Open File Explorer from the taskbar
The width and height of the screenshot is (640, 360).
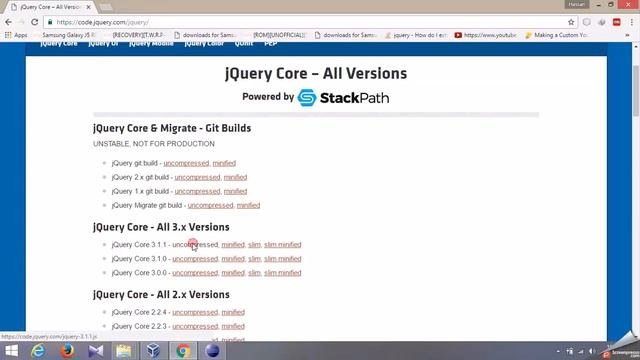pyautogui.click(x=124, y=351)
